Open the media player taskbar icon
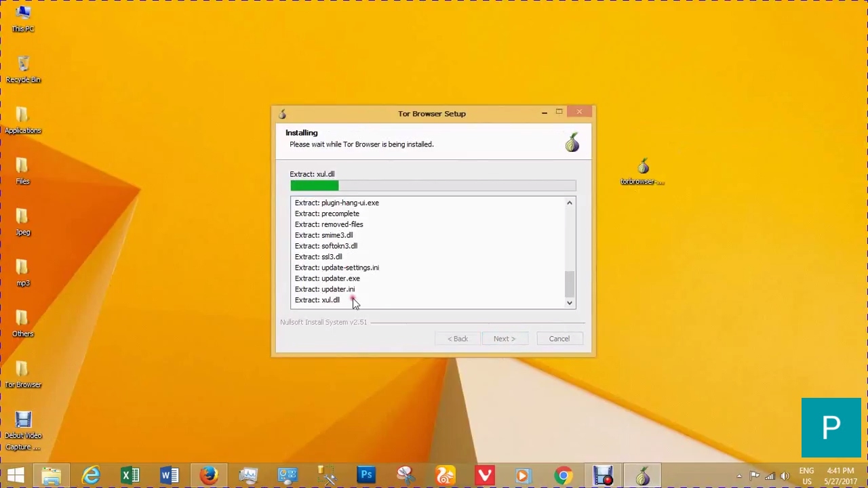 (x=524, y=476)
